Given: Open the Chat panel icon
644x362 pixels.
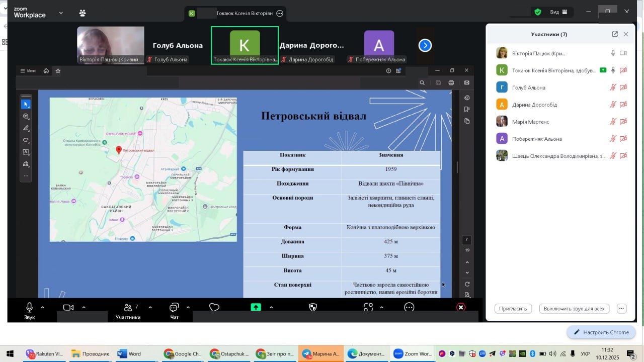Looking at the screenshot, I should pyautogui.click(x=174, y=308).
